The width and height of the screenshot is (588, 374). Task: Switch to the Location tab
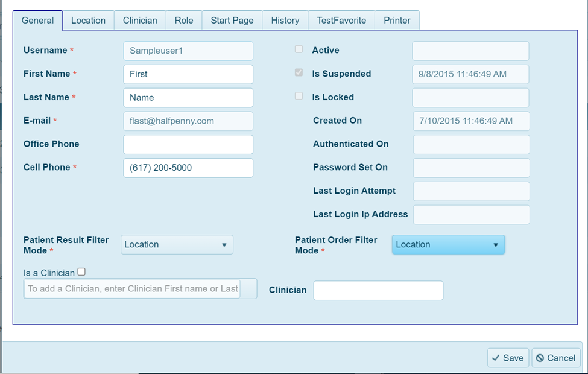coord(88,20)
